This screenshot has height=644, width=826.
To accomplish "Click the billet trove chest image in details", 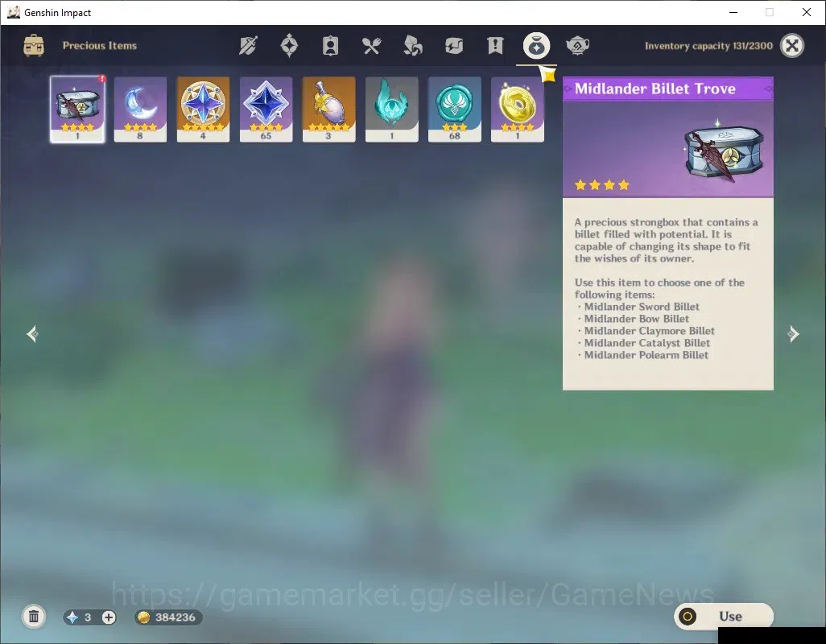I will [x=724, y=153].
